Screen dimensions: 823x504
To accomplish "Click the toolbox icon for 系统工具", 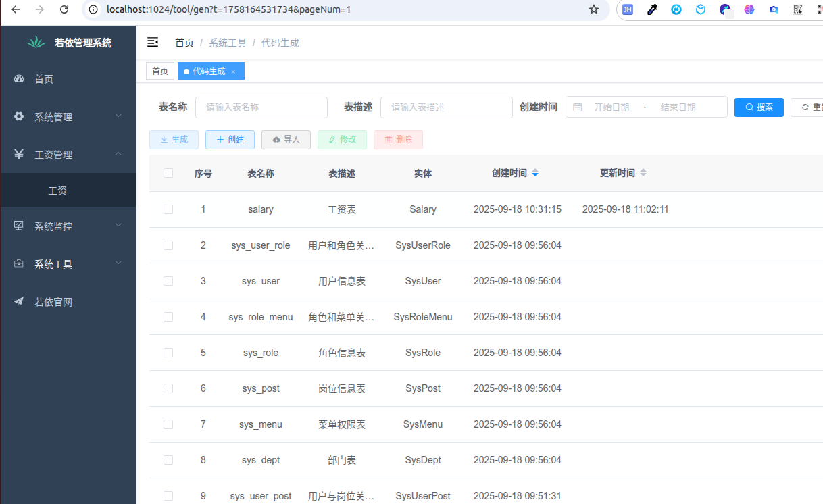I will pos(19,263).
